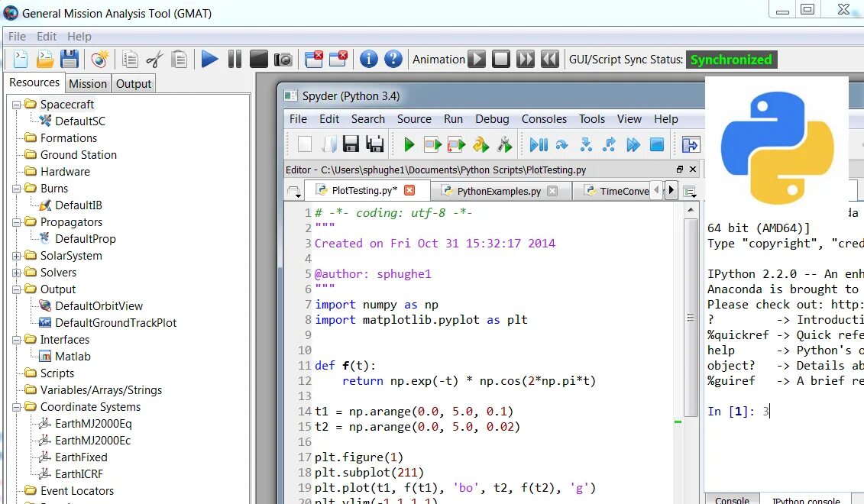Stop debugging in Spyder toolbar
This screenshot has width=864, height=504.
[656, 144]
